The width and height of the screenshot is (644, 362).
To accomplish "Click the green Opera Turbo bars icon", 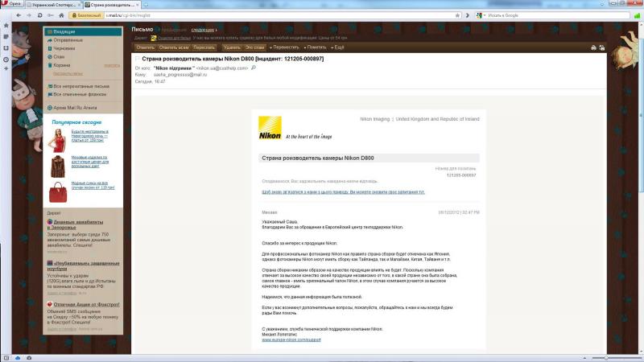I will [x=637, y=15].
